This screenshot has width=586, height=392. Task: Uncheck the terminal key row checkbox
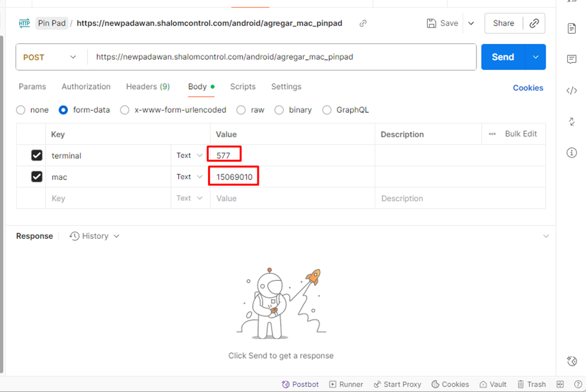pos(37,156)
